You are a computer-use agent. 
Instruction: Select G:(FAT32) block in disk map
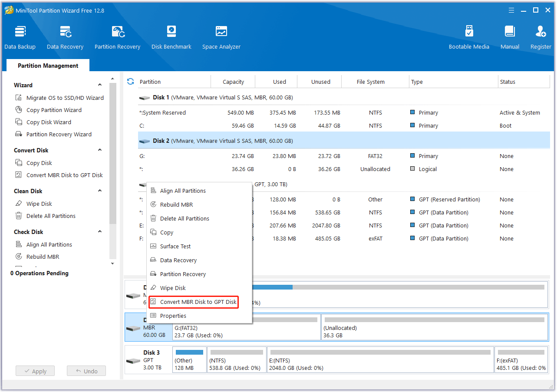click(x=247, y=327)
